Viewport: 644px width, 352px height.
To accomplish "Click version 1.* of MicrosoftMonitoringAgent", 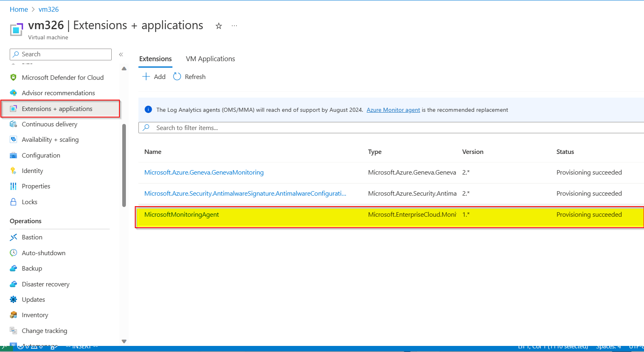I will [x=466, y=214].
